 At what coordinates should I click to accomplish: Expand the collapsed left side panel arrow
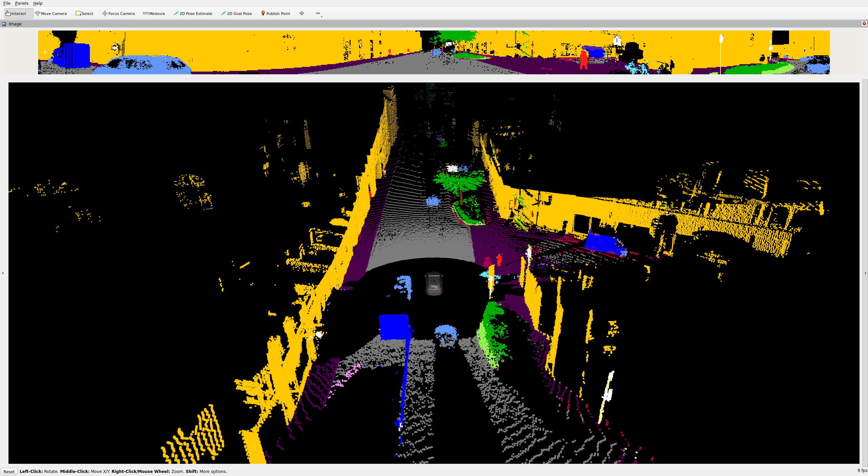[x=3, y=273]
